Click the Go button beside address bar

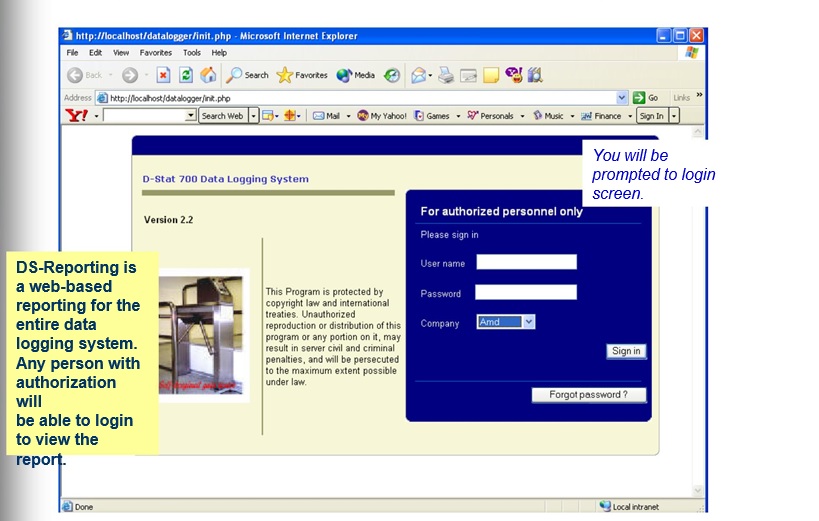[x=646, y=98]
